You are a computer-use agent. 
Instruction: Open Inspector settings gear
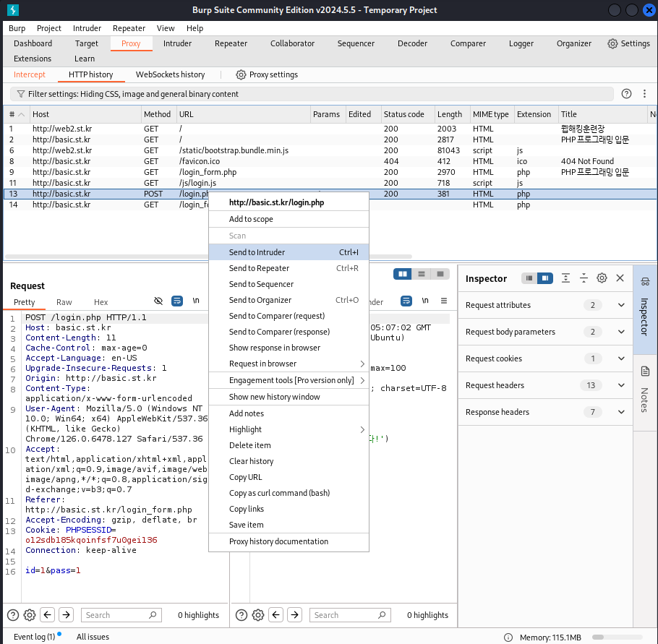click(602, 278)
